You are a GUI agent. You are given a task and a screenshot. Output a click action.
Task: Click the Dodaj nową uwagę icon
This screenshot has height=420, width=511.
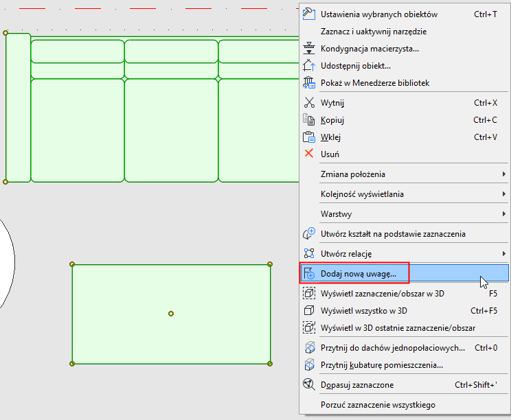[308, 273]
